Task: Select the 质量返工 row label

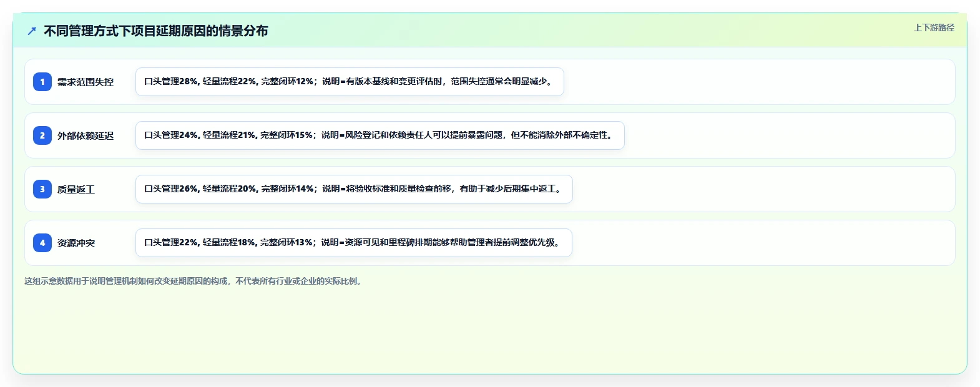Action: [x=76, y=189]
